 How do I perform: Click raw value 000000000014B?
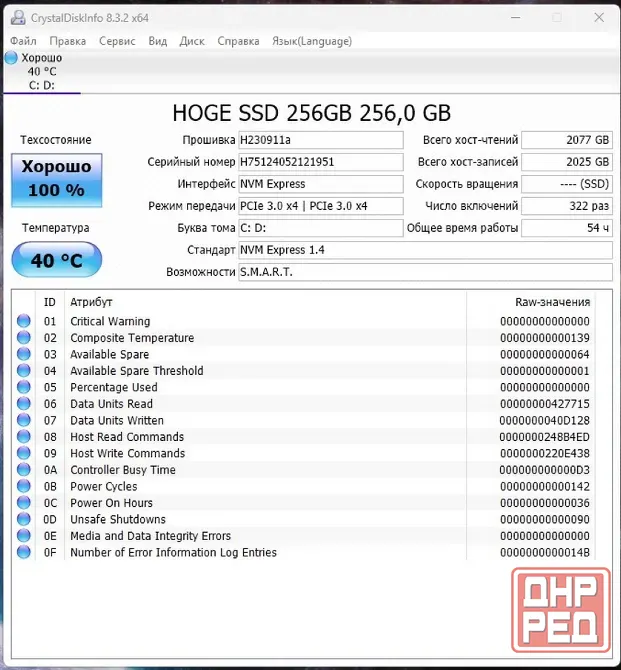(544, 552)
